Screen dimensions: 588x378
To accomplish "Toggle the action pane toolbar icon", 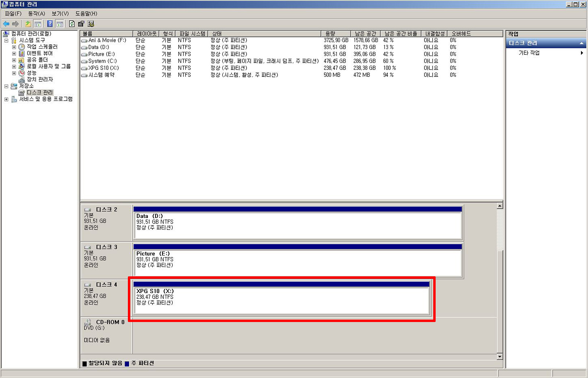I will click(x=59, y=24).
